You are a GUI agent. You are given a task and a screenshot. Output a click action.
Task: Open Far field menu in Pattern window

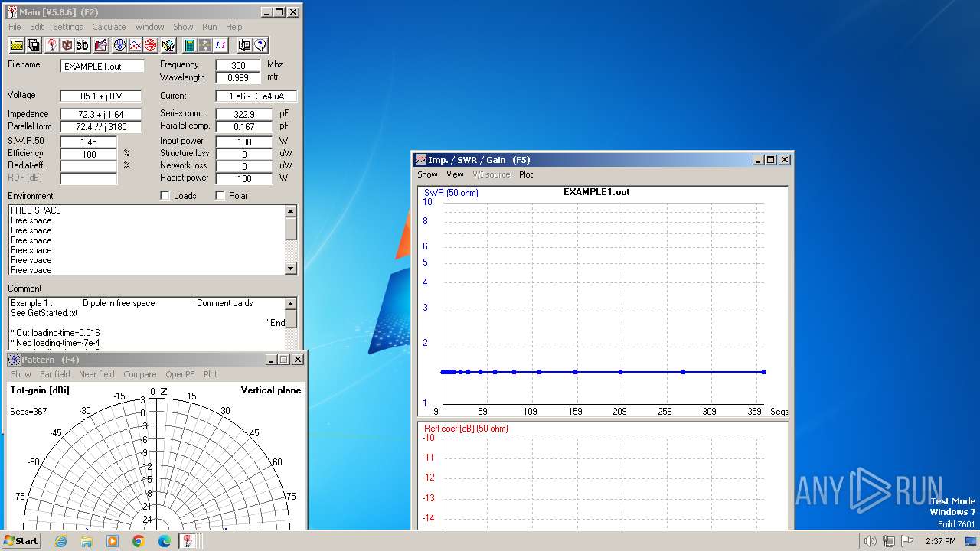click(x=55, y=374)
